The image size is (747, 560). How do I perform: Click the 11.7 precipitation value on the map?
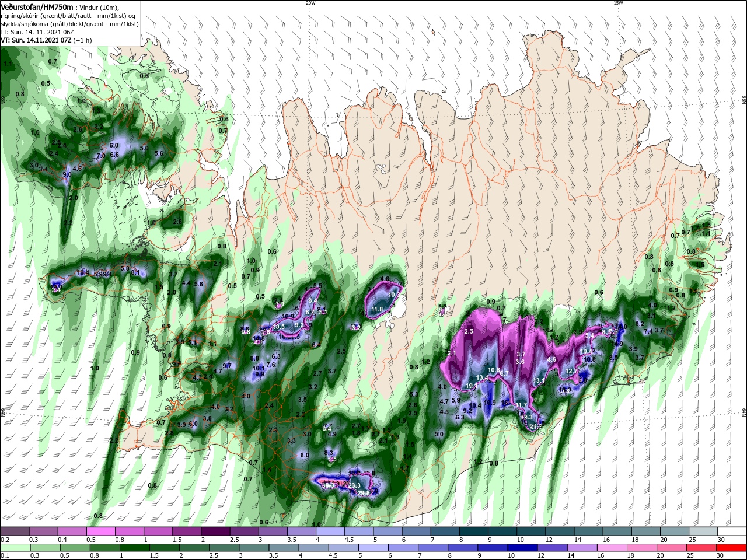click(x=521, y=405)
